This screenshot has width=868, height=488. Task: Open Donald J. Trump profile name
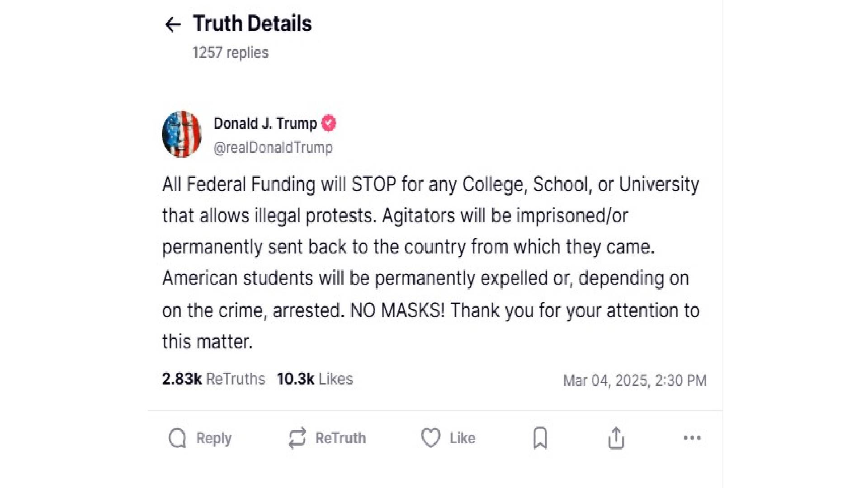point(265,123)
